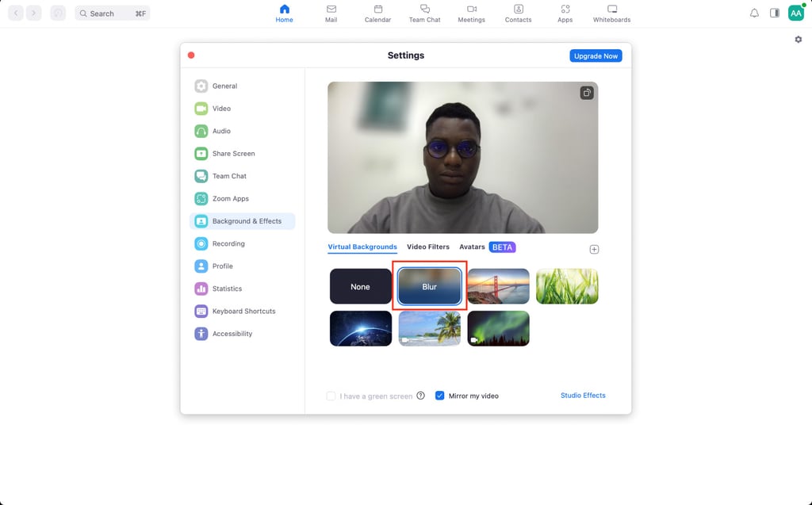Add a virtual background with plus icon
Image resolution: width=812 pixels, height=505 pixels.
coord(594,250)
